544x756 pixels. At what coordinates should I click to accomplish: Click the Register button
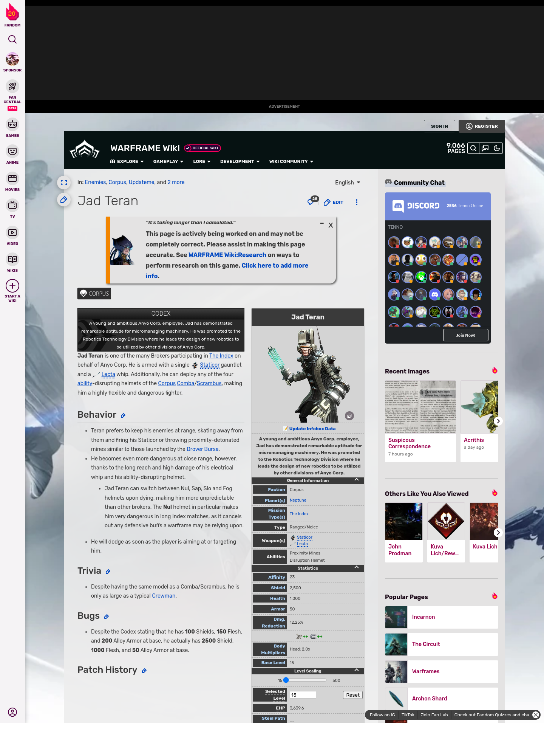482,126
